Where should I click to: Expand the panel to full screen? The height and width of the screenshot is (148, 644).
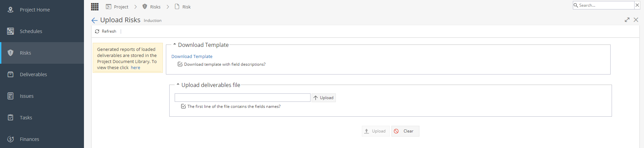pyautogui.click(x=627, y=20)
